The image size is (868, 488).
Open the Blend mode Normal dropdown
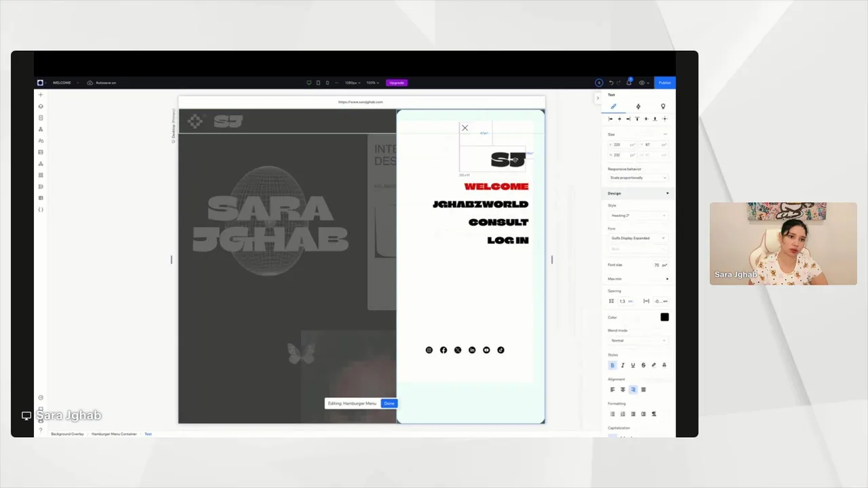coord(637,340)
